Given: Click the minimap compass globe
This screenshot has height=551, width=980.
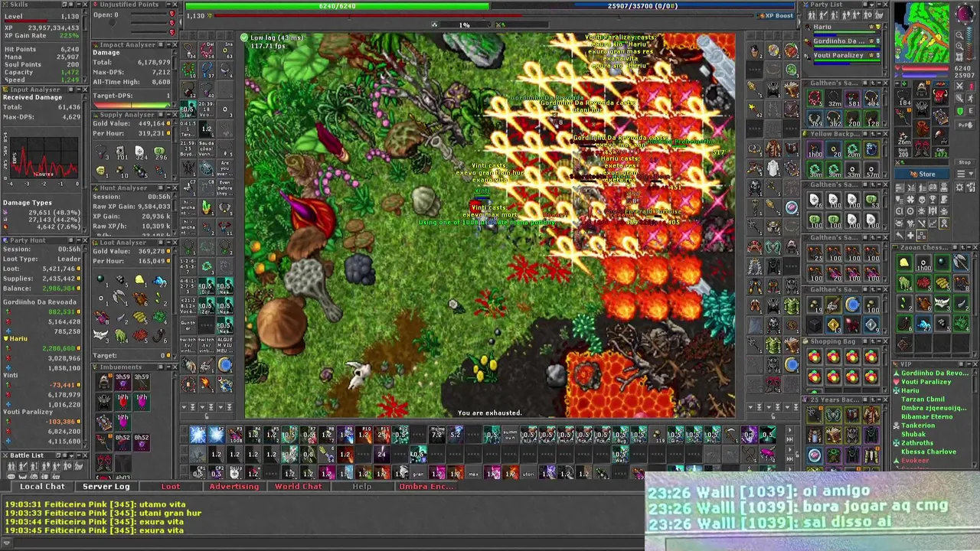Looking at the screenshot, I should (966, 12).
